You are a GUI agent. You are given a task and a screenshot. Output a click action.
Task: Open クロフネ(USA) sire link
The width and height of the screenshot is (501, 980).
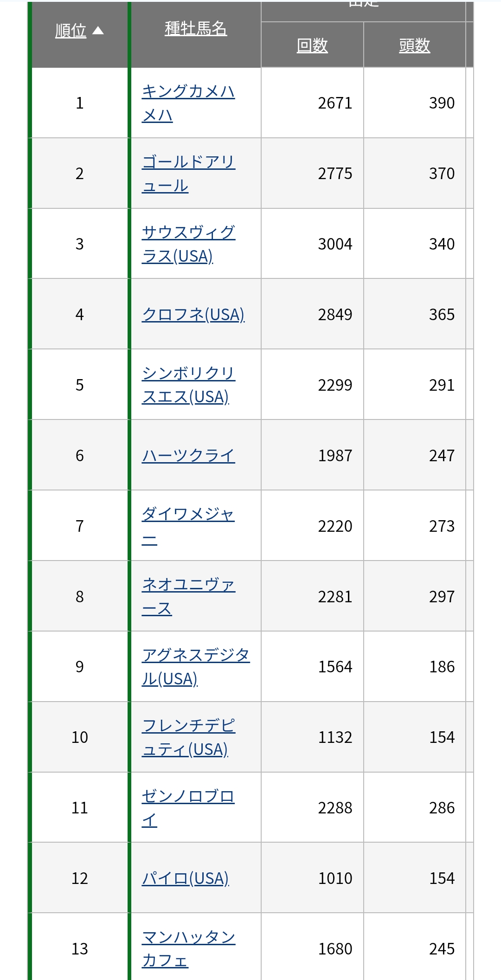(193, 315)
